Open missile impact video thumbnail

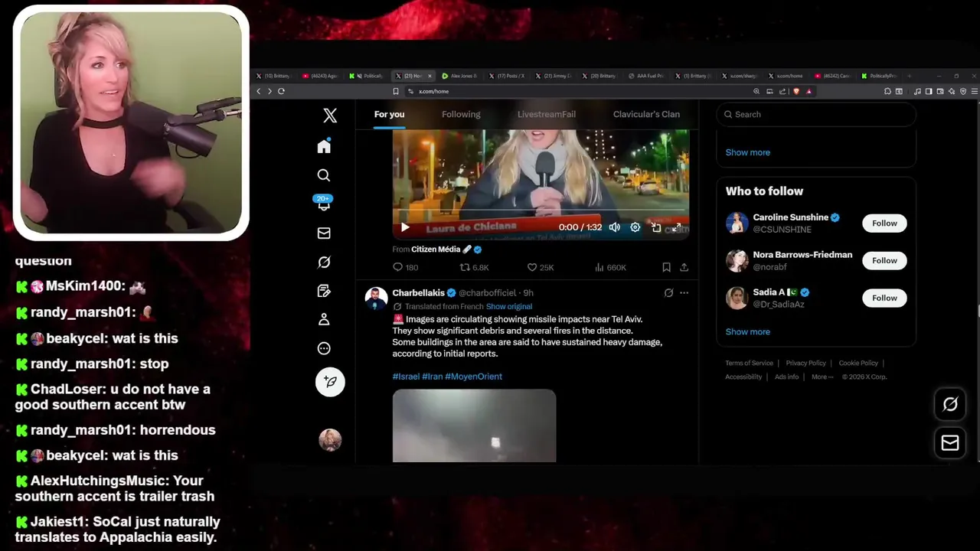474,425
